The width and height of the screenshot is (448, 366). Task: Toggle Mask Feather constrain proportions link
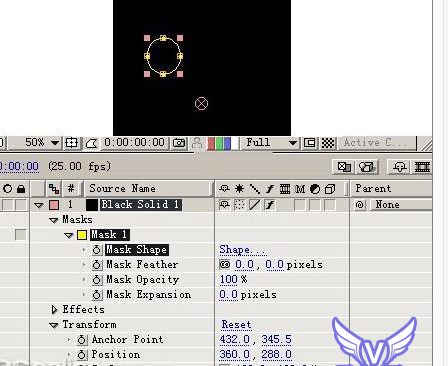click(x=225, y=265)
